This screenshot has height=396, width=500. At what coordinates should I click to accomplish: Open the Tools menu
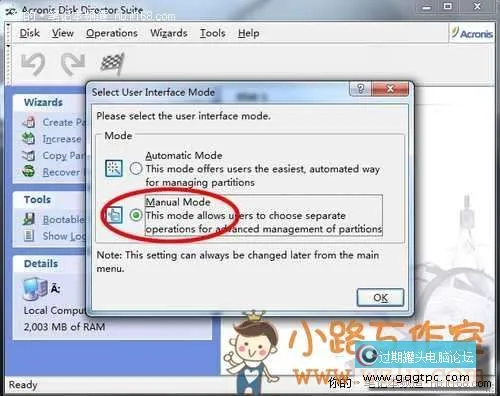point(213,33)
